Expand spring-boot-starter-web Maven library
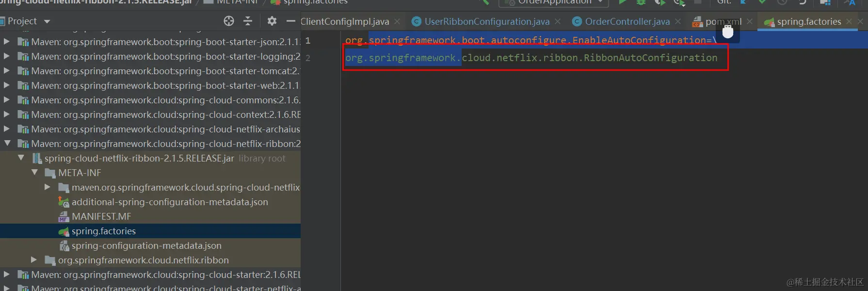 tap(7, 85)
